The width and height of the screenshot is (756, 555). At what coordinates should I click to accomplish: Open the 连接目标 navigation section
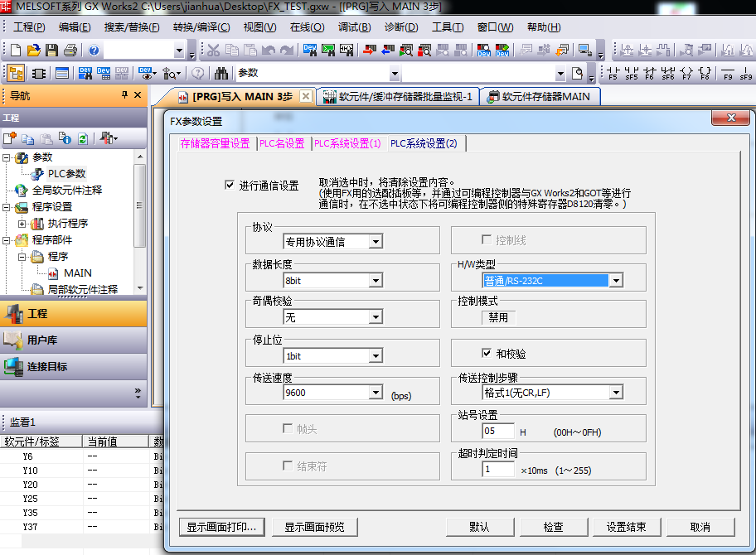pyautogui.click(x=73, y=367)
